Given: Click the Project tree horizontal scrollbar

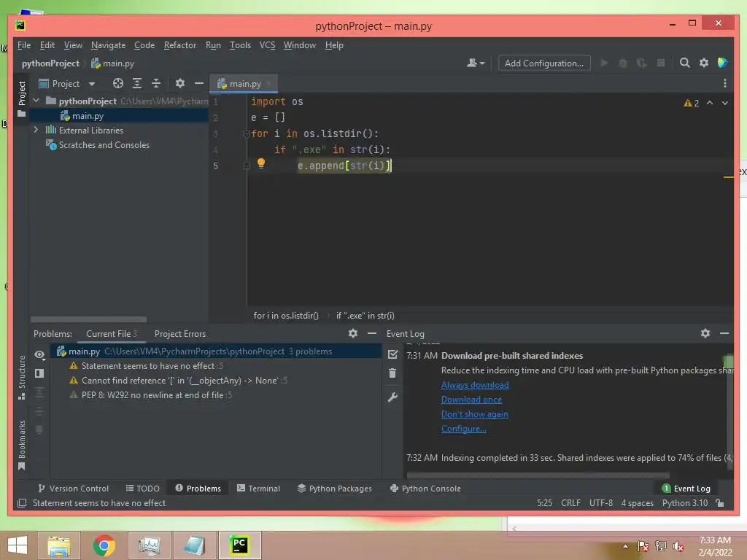Looking at the screenshot, I should [88, 319].
